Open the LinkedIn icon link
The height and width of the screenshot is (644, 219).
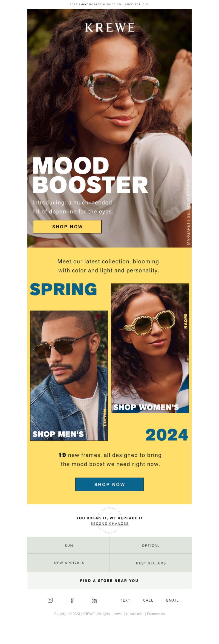pos(94,600)
